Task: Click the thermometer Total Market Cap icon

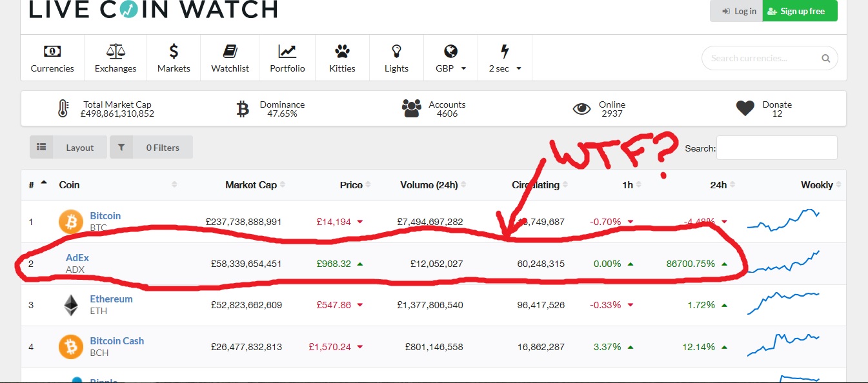Action: (63, 109)
